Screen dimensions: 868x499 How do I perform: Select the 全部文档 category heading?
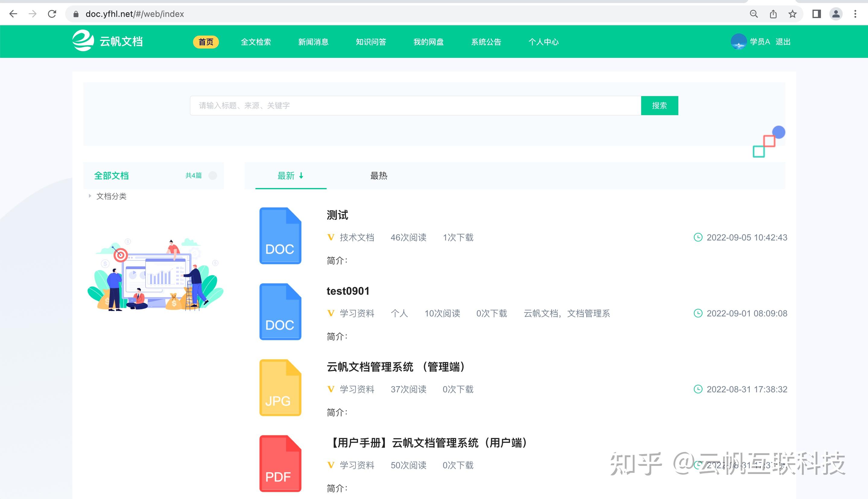coord(112,176)
